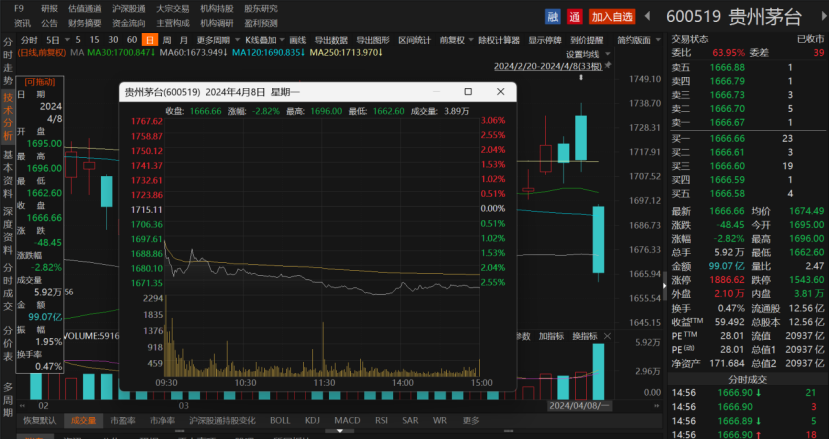Select the 市盈率 PE indicator tab
Viewport: 830px width, 440px height.
(123, 420)
